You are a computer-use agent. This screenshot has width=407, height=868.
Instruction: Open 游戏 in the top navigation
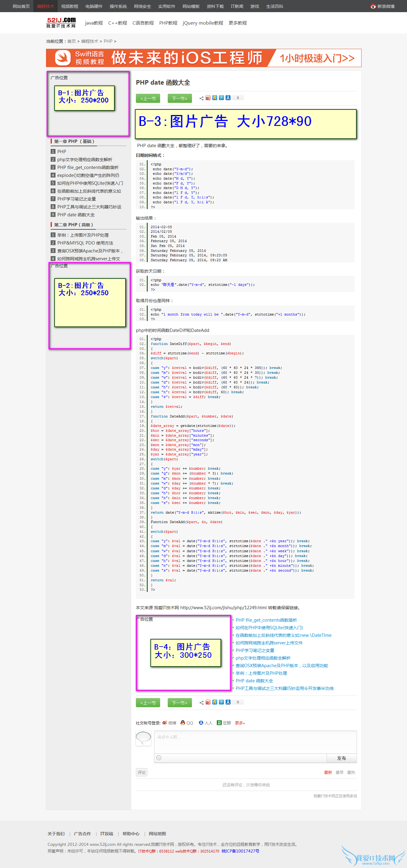tap(255, 6)
